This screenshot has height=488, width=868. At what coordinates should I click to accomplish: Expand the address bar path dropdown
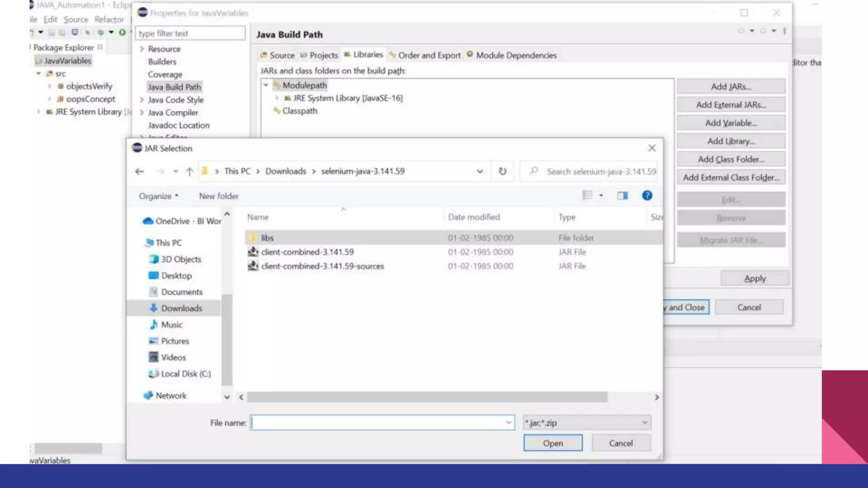(479, 171)
